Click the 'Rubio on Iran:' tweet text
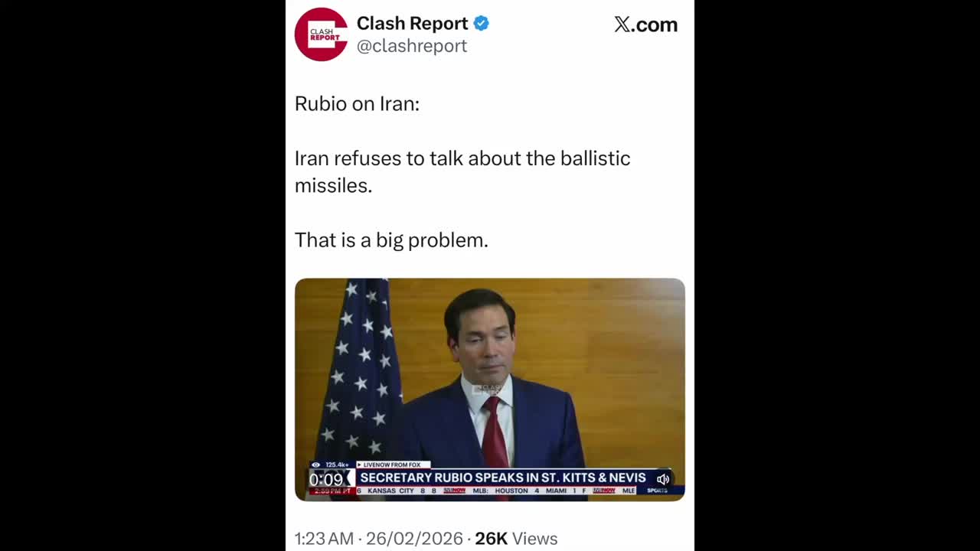 tap(357, 103)
